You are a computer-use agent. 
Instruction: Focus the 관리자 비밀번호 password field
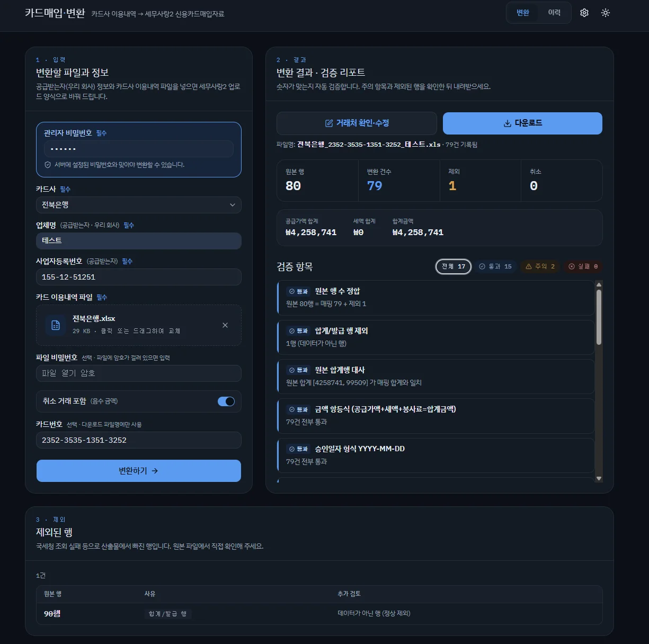coord(139,149)
